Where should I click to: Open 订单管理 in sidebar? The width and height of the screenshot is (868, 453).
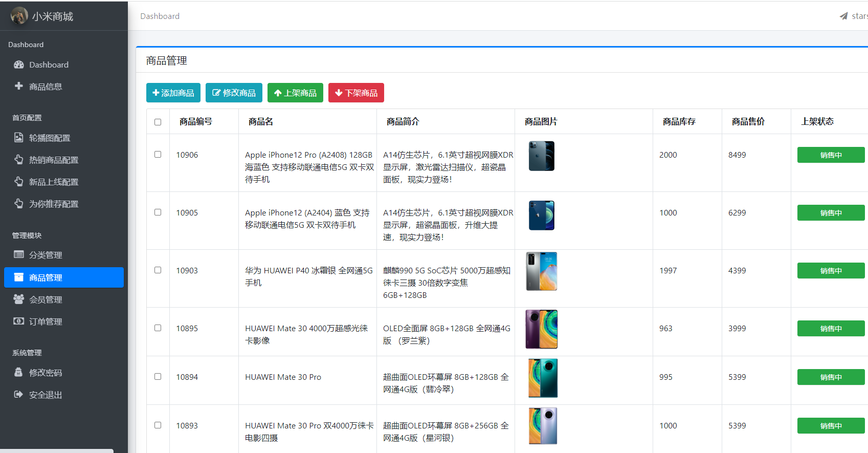pos(64,321)
